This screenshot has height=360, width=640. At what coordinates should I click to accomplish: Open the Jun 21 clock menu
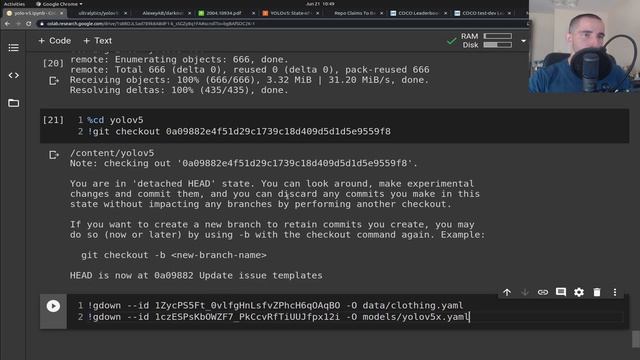[320, 4]
